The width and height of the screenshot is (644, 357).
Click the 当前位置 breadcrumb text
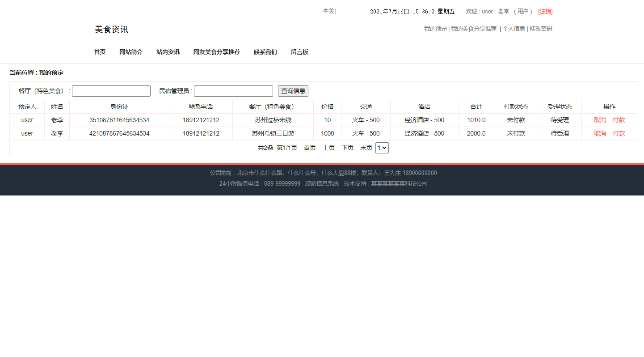[x=37, y=72]
